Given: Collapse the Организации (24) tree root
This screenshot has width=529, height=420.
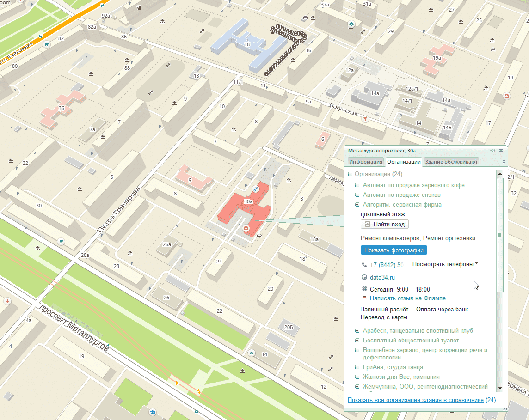Looking at the screenshot, I should pos(351,175).
